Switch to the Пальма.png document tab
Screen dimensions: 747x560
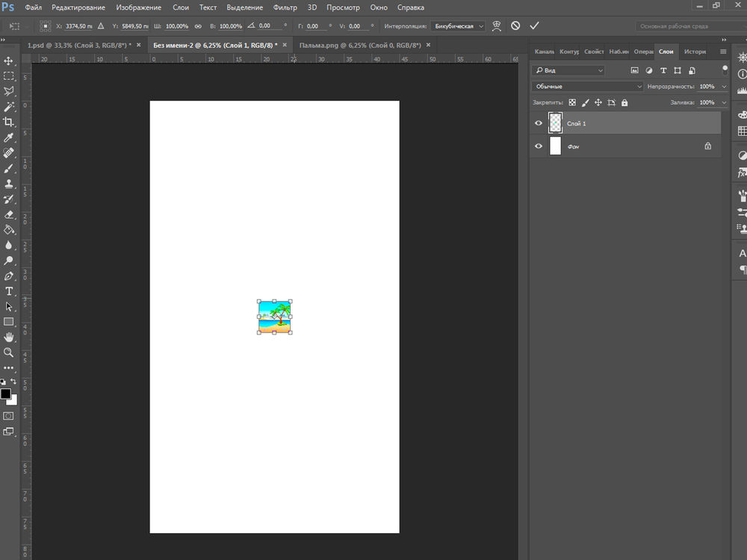(x=359, y=46)
